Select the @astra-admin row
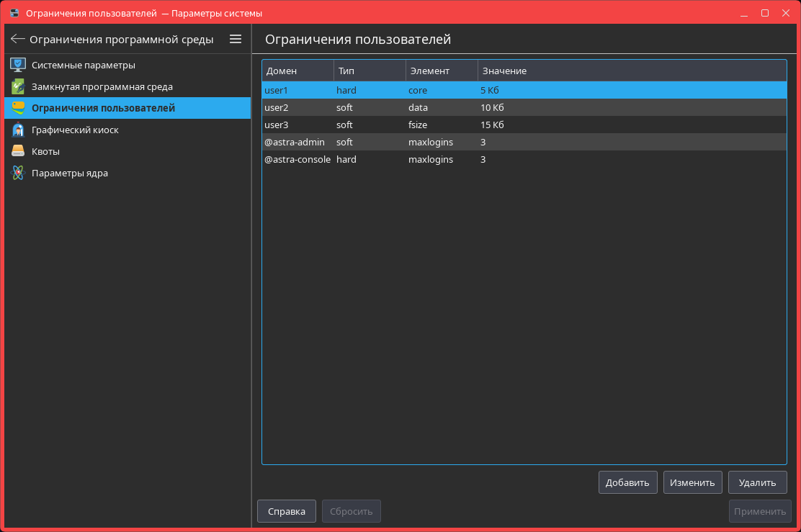The height and width of the screenshot is (532, 801). (524, 143)
